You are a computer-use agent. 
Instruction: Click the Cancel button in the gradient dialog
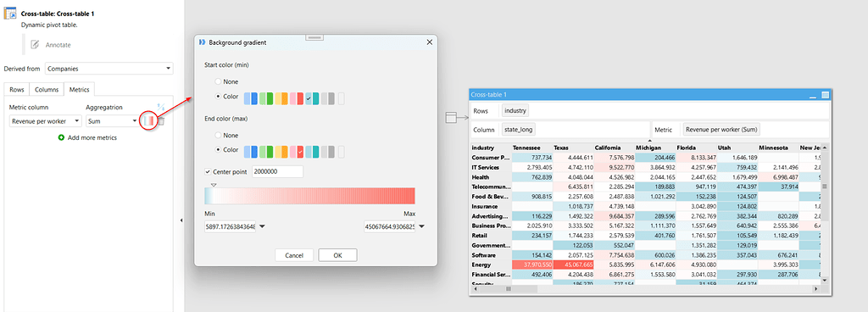coord(294,255)
